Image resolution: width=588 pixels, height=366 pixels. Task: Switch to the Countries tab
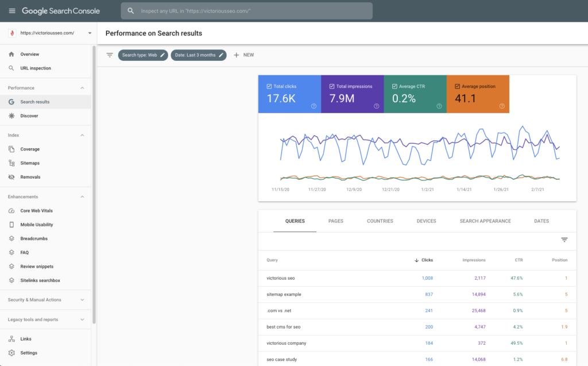point(380,221)
